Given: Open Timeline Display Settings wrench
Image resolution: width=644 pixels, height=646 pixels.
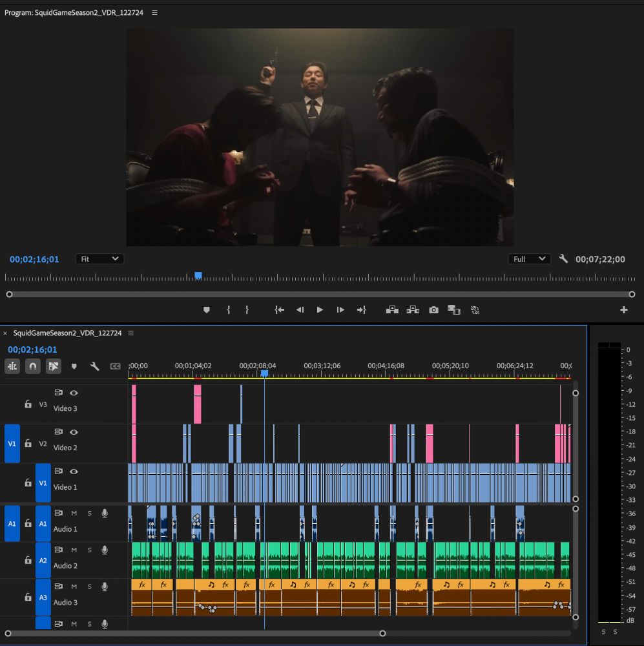Looking at the screenshot, I should coord(95,366).
